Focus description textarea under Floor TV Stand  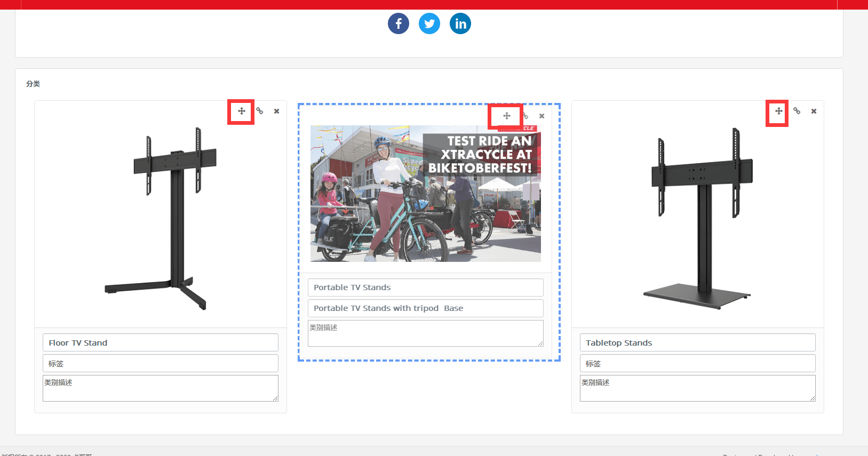point(161,388)
